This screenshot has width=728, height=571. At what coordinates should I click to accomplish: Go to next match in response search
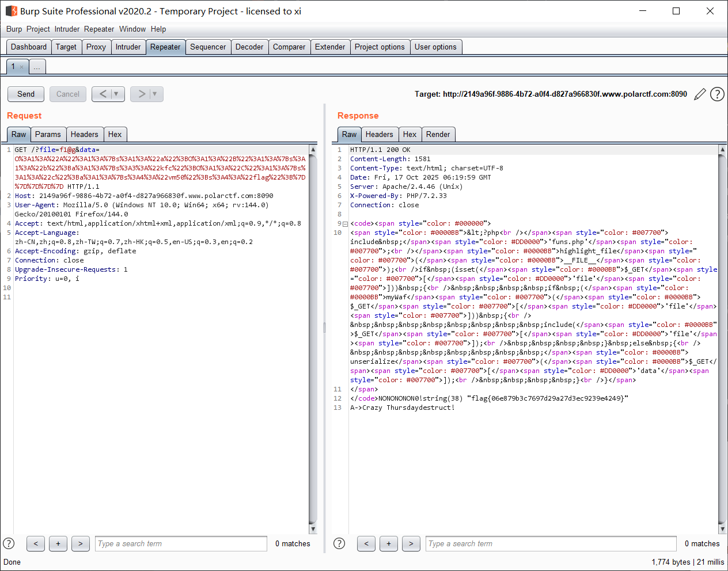(411, 543)
